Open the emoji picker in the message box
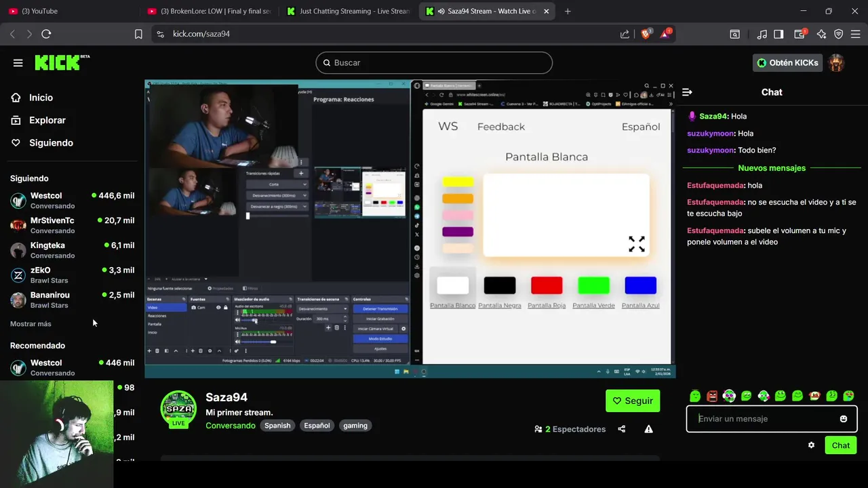Viewport: 868px width, 488px height. point(844,419)
